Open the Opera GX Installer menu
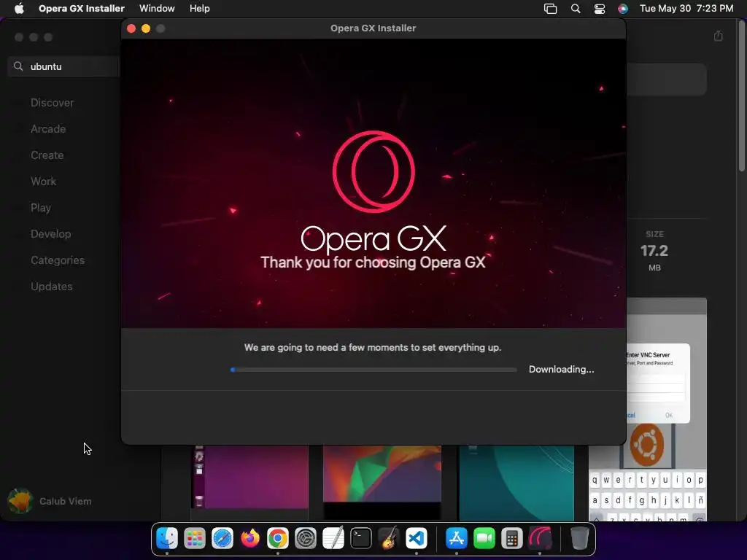This screenshot has height=560, width=747. (82, 9)
